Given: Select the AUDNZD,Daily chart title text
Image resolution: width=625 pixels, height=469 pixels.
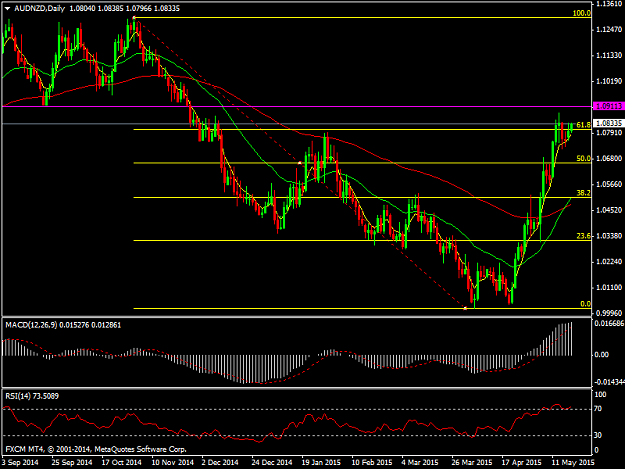Looking at the screenshot, I should pos(39,8).
